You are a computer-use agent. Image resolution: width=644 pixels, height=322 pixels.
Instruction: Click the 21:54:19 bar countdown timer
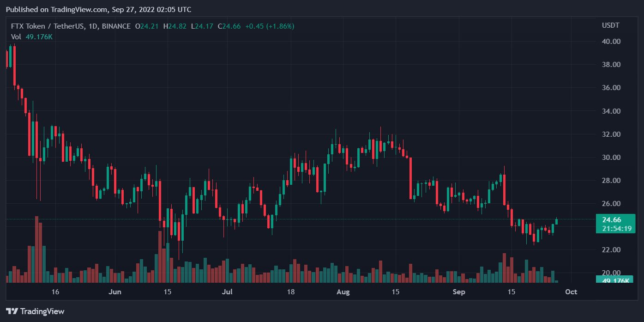coord(614,228)
